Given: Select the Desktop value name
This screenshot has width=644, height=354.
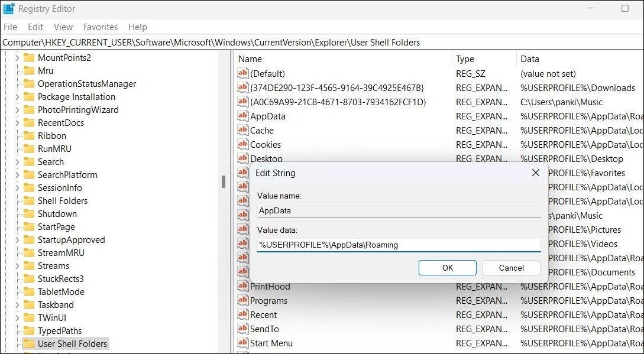Looking at the screenshot, I should coord(266,158).
